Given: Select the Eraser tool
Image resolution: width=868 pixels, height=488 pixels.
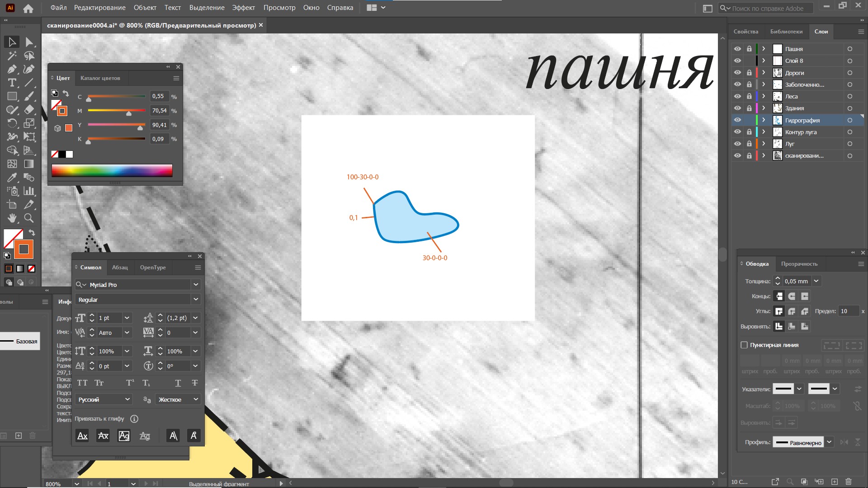Looking at the screenshot, I should click(29, 110).
